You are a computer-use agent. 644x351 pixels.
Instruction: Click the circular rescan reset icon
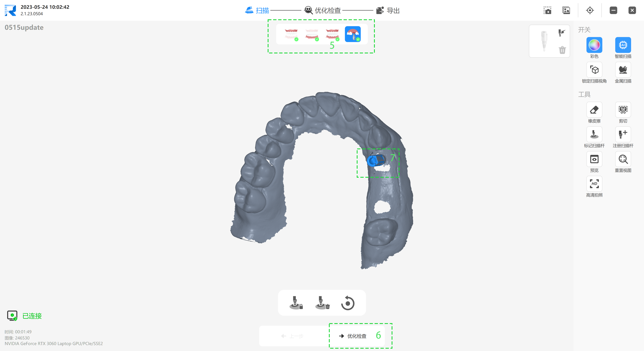click(347, 303)
